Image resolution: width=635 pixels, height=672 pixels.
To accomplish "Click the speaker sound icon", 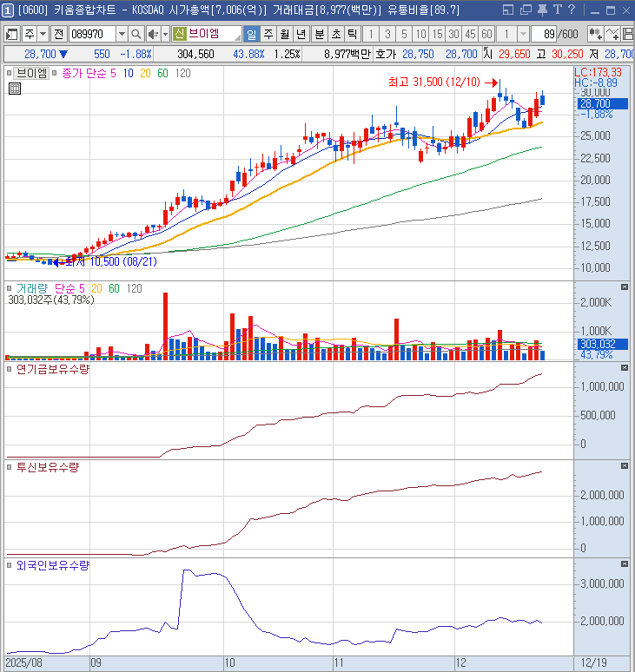I will (x=153, y=34).
